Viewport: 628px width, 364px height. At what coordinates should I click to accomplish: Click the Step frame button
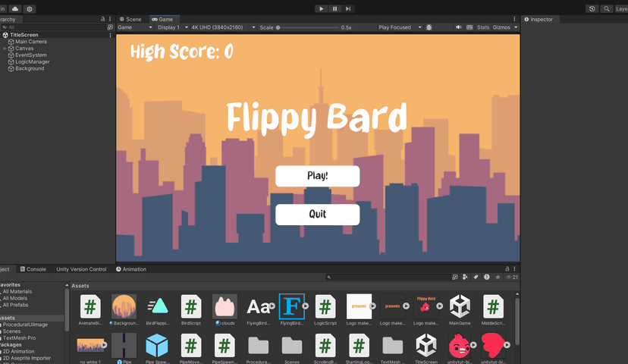pyautogui.click(x=348, y=8)
